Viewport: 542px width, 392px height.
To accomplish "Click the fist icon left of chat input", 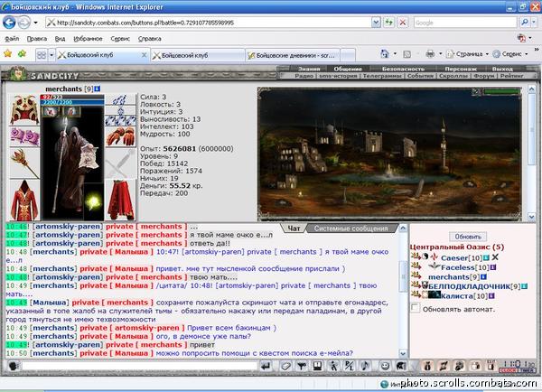I will tap(14, 366).
